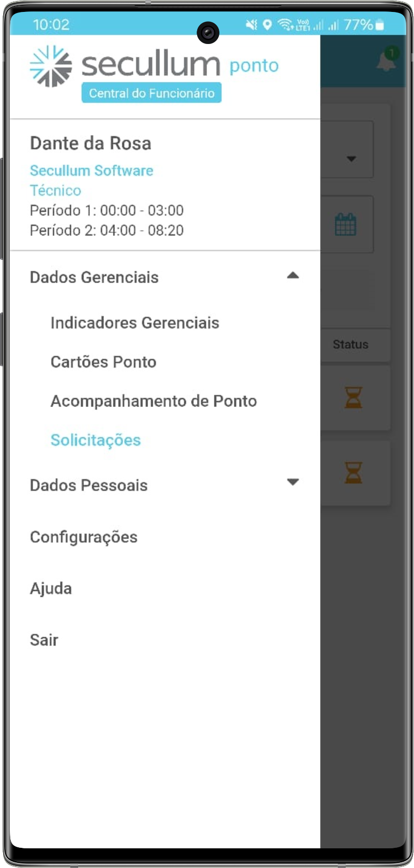Tap the notification bell icon

[386, 61]
